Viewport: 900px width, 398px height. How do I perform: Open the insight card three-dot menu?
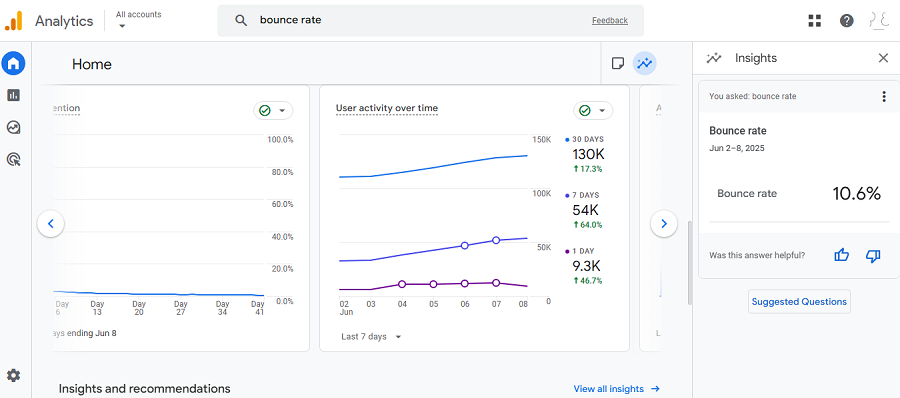(x=884, y=96)
